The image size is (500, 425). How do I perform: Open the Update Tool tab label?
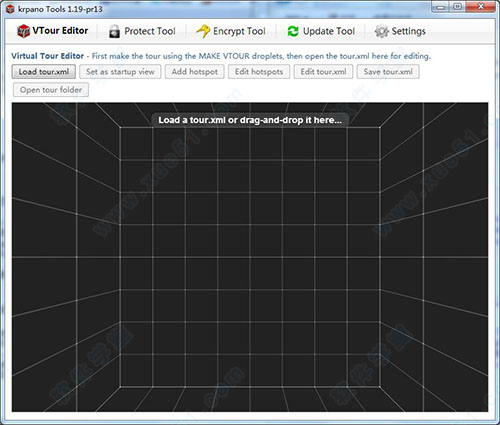(x=329, y=31)
